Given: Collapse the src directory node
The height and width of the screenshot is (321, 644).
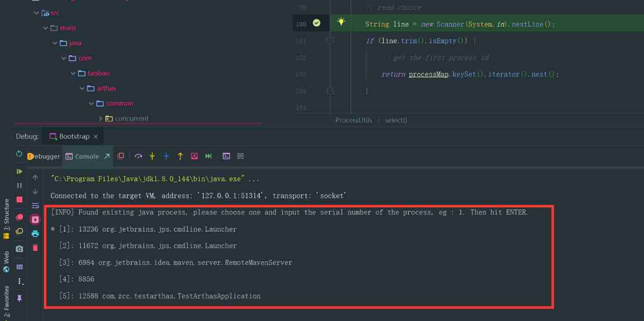Looking at the screenshot, I should [x=36, y=13].
